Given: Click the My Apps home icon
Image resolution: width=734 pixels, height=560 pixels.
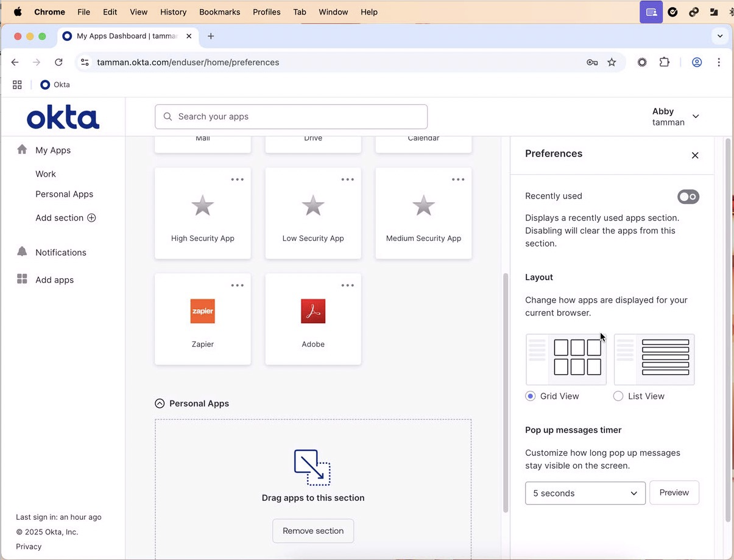Looking at the screenshot, I should coord(22,150).
